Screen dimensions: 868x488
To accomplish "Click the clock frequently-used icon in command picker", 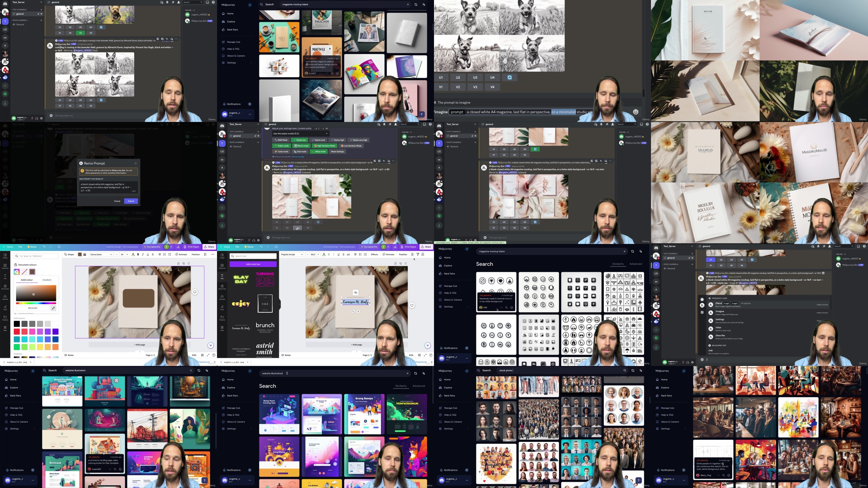I will pyautogui.click(x=702, y=299).
